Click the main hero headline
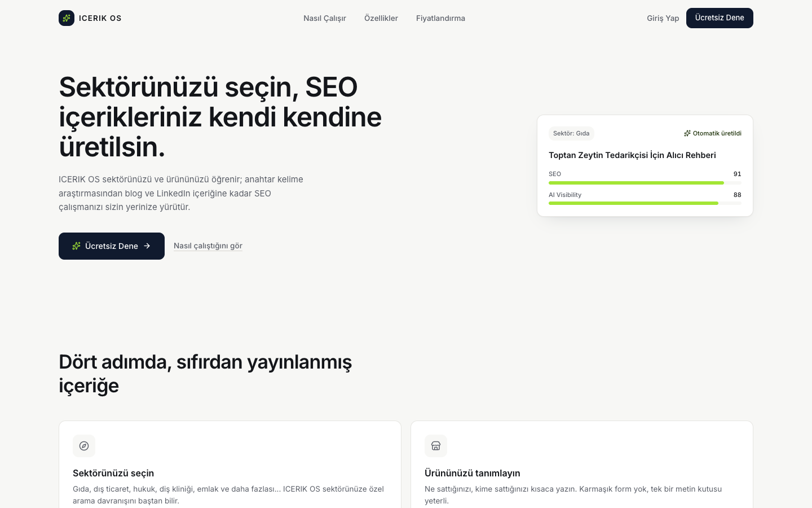Viewport: 812px width, 508px height. click(220, 117)
